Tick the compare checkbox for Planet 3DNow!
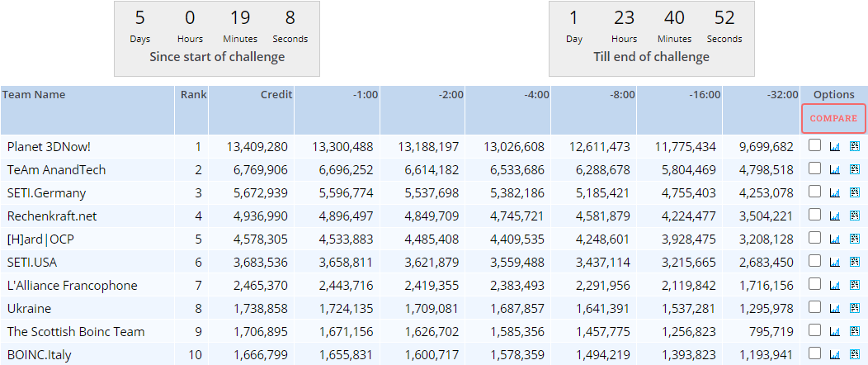 pyautogui.click(x=814, y=146)
